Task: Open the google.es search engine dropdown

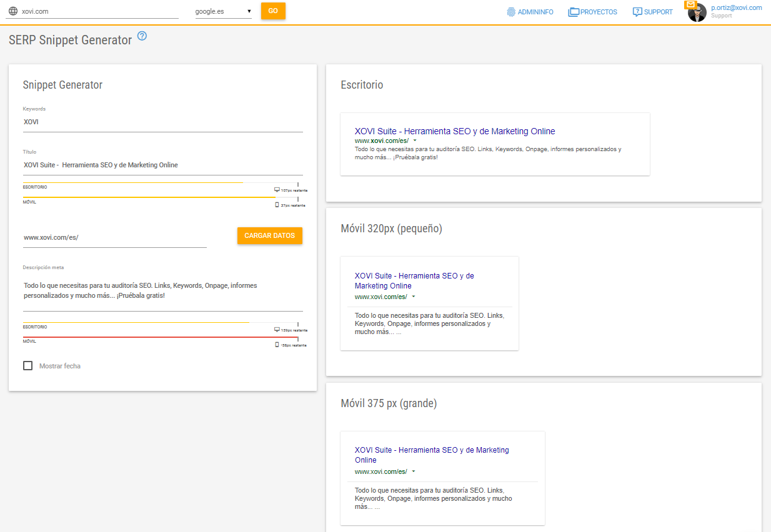Action: point(223,11)
